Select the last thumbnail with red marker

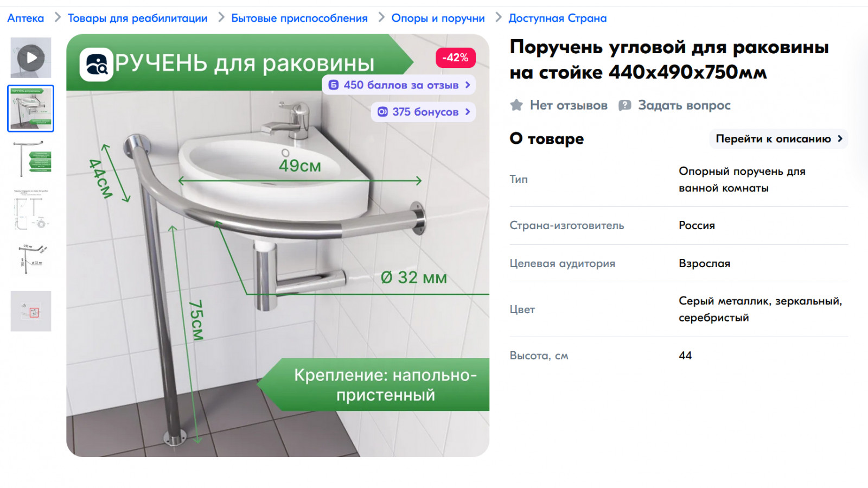31,311
